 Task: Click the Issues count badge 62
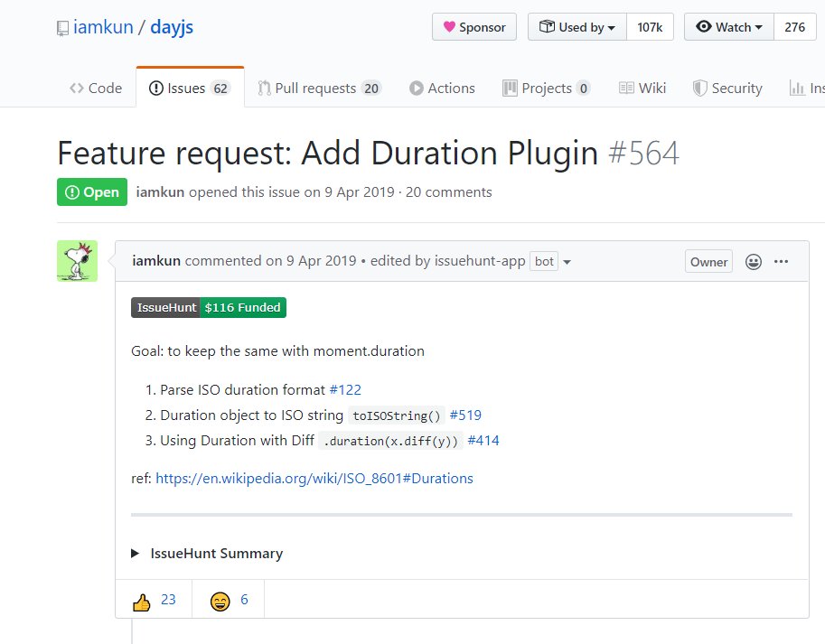(220, 89)
